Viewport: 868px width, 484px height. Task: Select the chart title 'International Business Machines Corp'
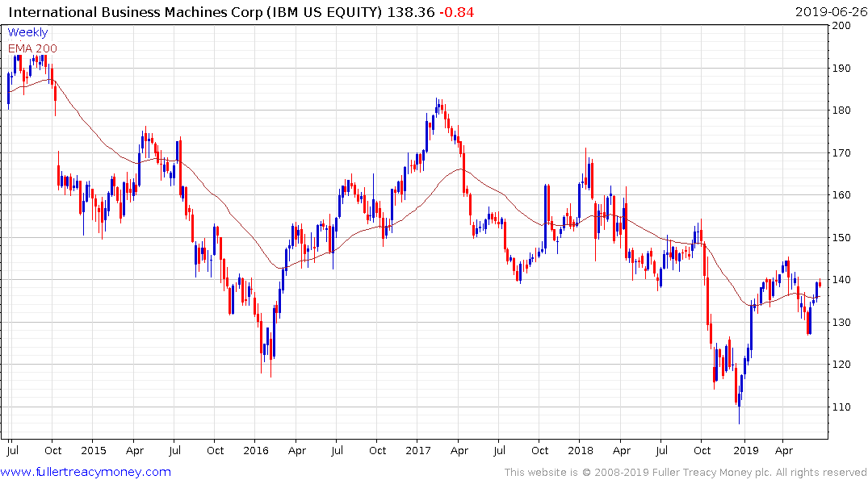coord(136,12)
